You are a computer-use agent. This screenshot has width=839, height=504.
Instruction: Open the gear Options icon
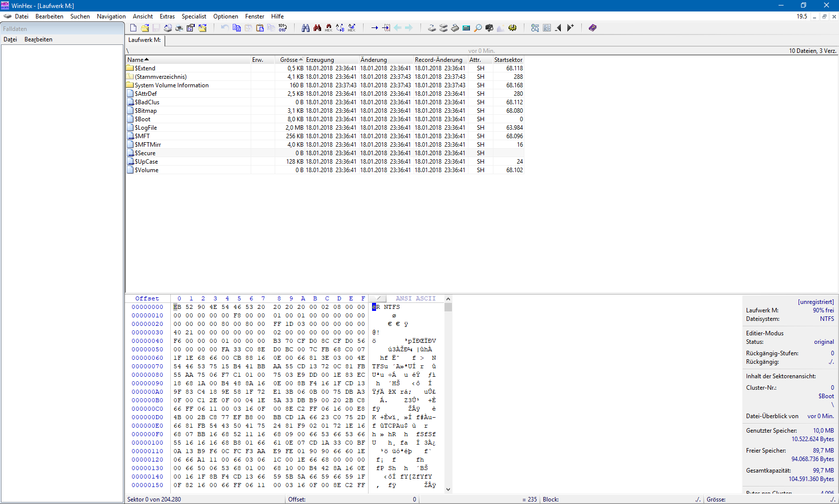tap(512, 28)
